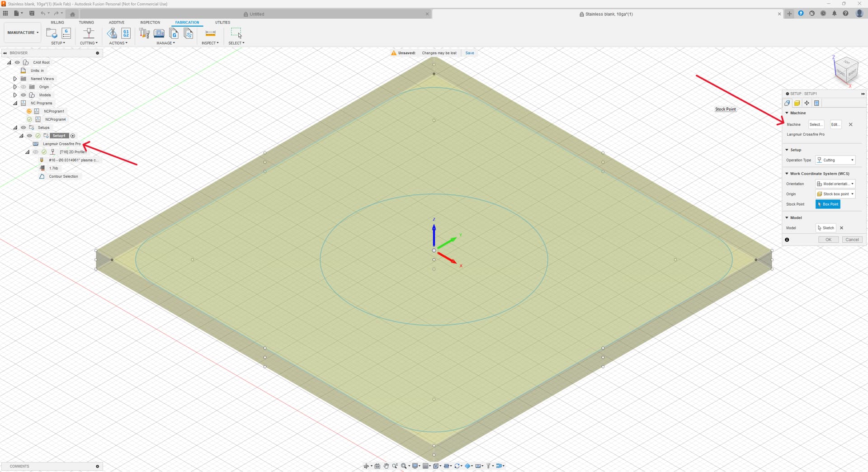Click the Save disk icon
This screenshot has height=472, width=868.
[32, 14]
